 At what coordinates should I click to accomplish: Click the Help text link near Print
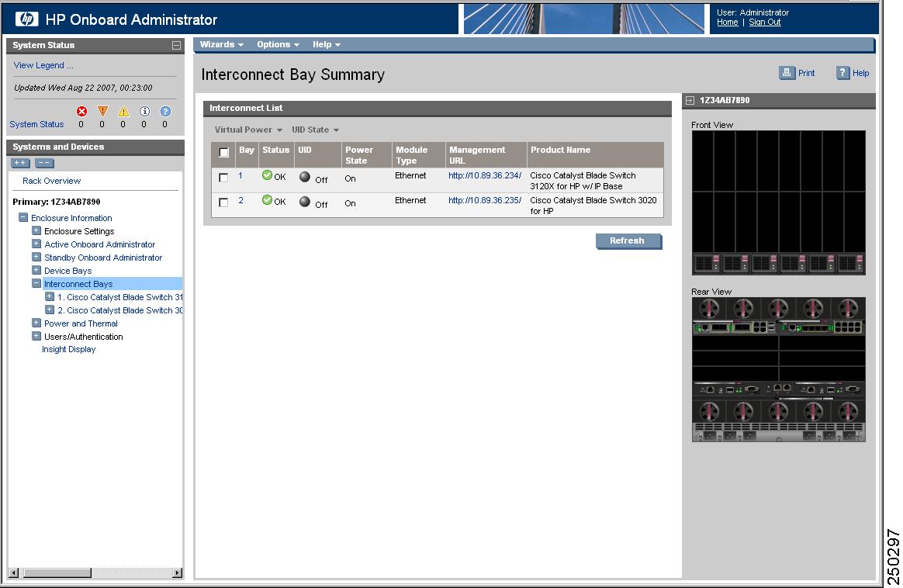[861, 73]
